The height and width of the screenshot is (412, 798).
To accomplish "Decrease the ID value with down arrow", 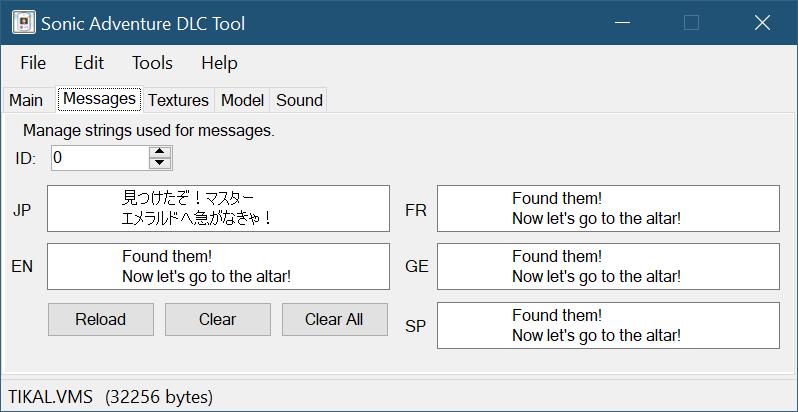I will (x=160, y=164).
